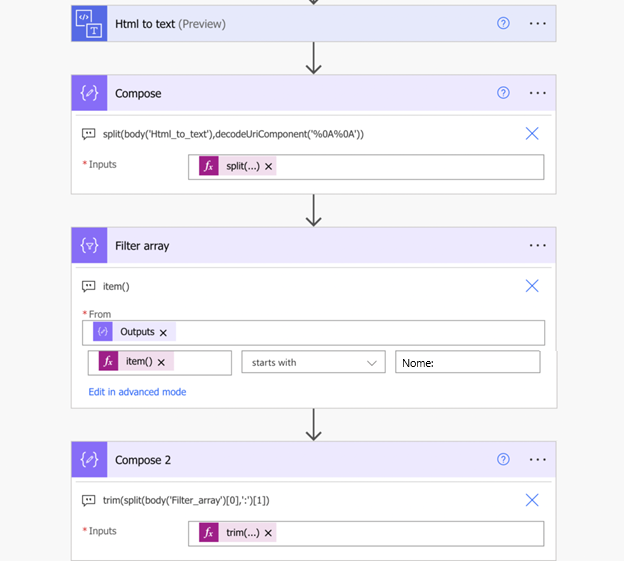Viewport: 624px width, 561px height.
Task: Open the Filter array ellipsis menu
Action: (538, 245)
